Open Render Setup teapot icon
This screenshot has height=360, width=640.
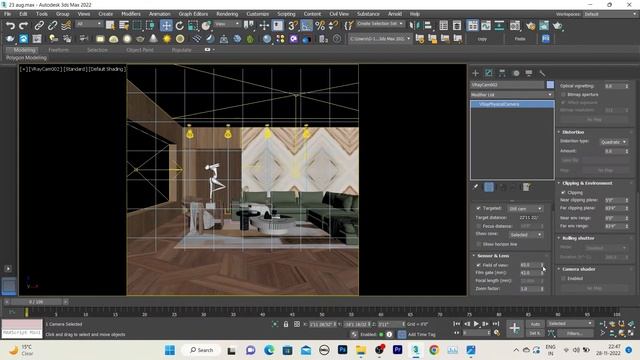tap(531, 26)
